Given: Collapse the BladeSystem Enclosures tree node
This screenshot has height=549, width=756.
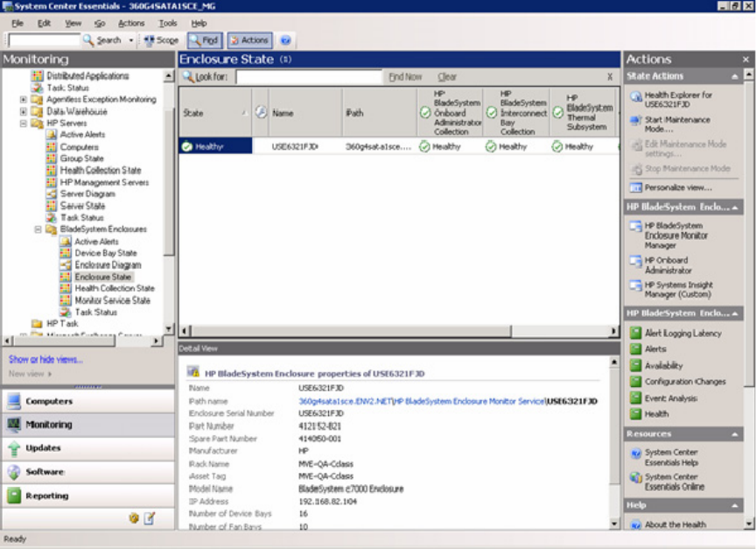Looking at the screenshot, I should click(x=38, y=229).
